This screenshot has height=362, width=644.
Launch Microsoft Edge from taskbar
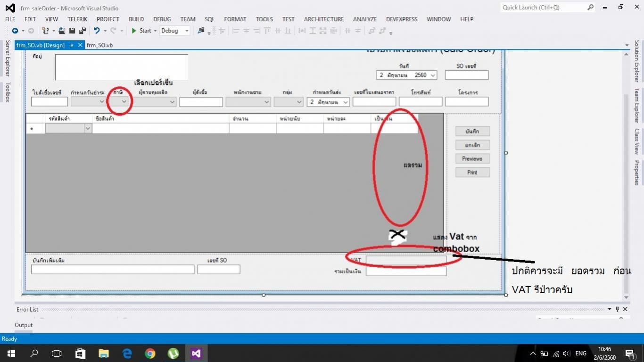tap(127, 353)
